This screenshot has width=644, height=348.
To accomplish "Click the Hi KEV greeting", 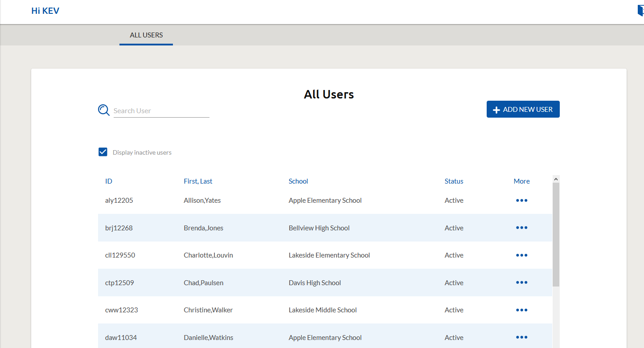I will [x=45, y=11].
